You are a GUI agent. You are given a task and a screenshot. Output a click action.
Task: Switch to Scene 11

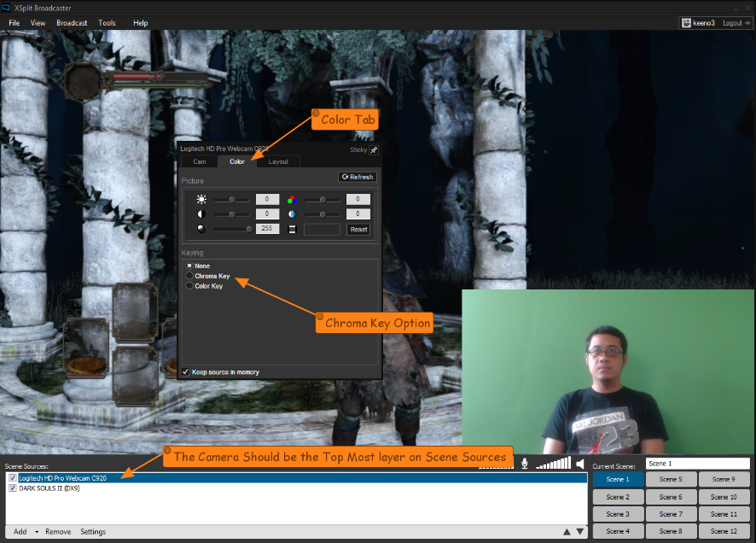pyautogui.click(x=724, y=514)
